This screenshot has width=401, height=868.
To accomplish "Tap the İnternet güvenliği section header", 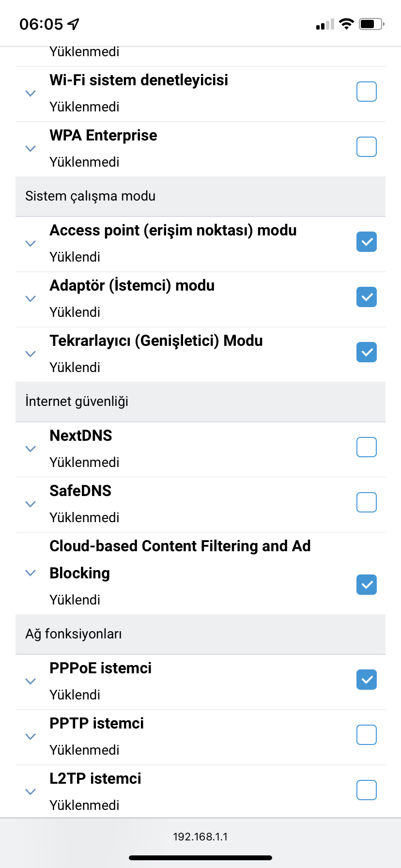I will point(200,402).
